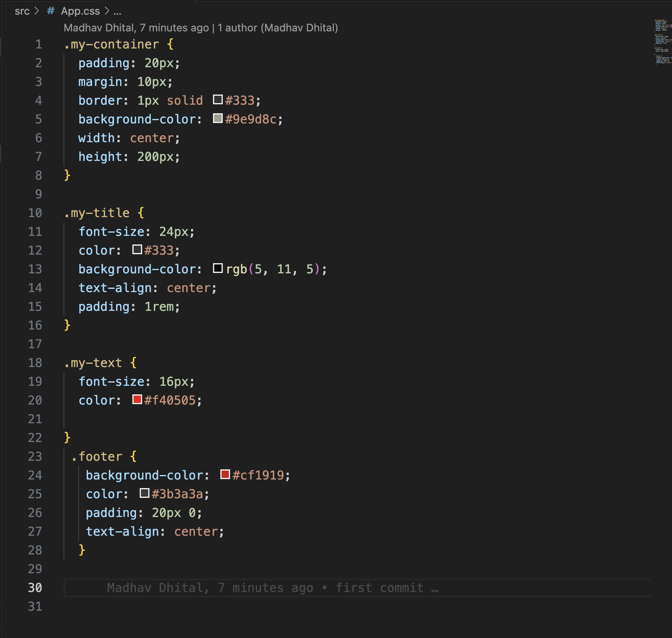This screenshot has height=638, width=672.
Task: Open the App.css breadcrumb dropdown
Action: click(81, 11)
